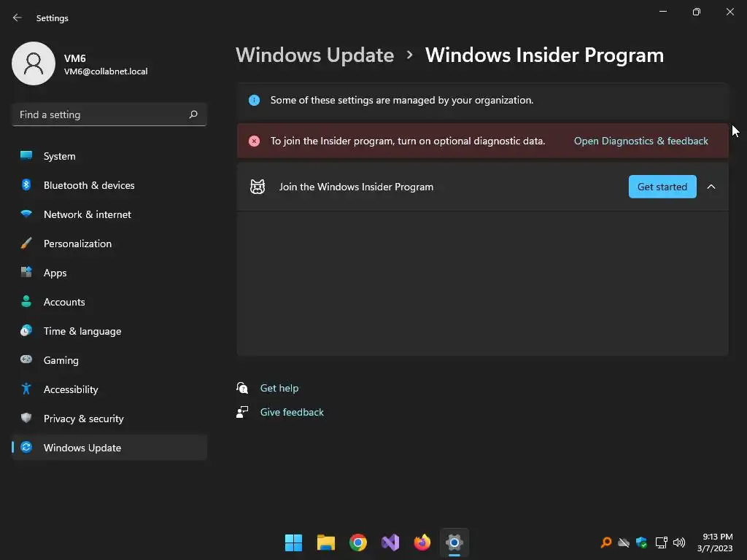
Task: Close the Settings window
Action: coord(729,12)
